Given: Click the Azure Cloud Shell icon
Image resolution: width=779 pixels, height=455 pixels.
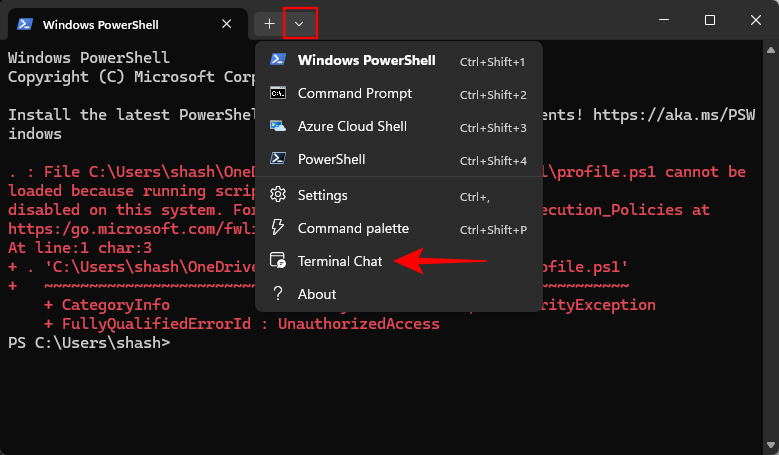Looking at the screenshot, I should pyautogui.click(x=279, y=127).
